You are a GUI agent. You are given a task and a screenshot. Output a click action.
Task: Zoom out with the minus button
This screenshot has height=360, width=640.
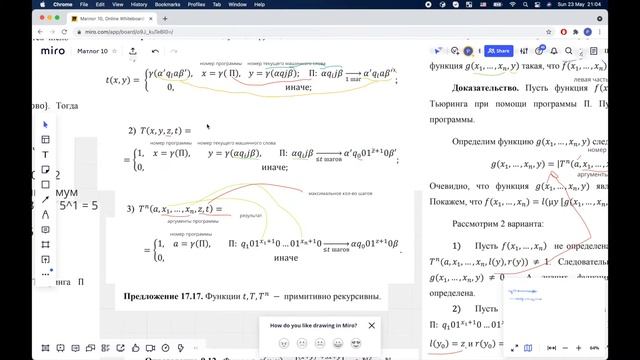[565, 348]
